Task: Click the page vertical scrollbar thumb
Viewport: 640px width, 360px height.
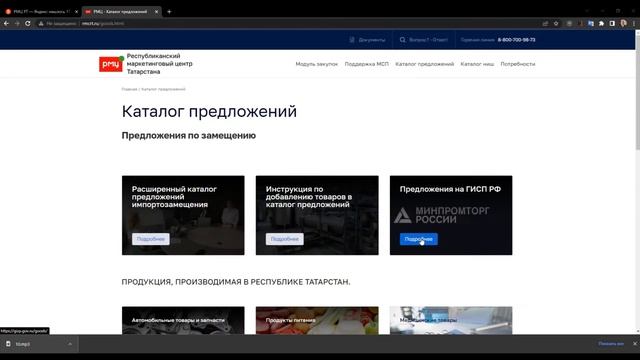Action: [x=638, y=92]
